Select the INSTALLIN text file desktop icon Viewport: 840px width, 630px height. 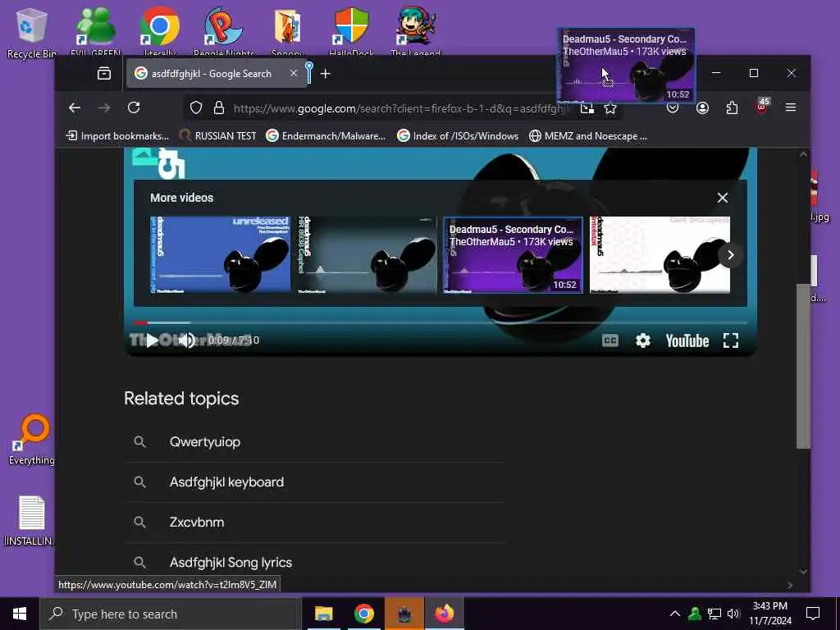tap(30, 521)
